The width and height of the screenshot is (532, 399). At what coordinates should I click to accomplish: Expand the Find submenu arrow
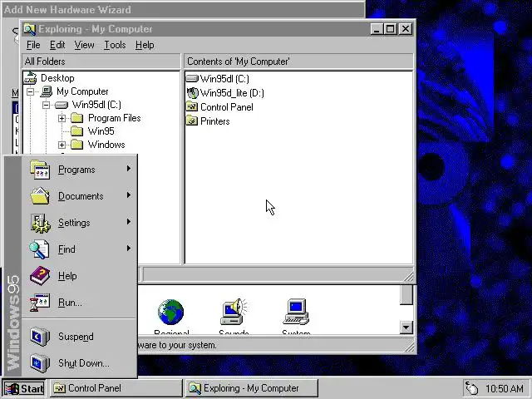tap(129, 248)
